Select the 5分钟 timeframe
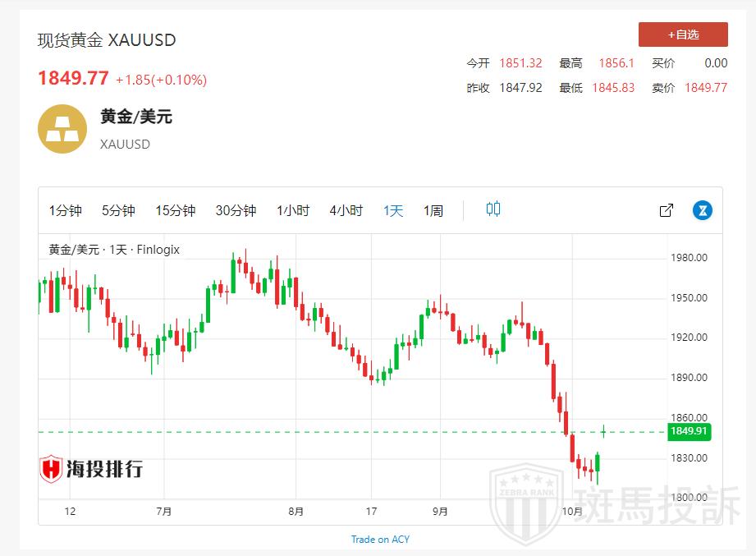The width and height of the screenshot is (756, 556). 118,210
